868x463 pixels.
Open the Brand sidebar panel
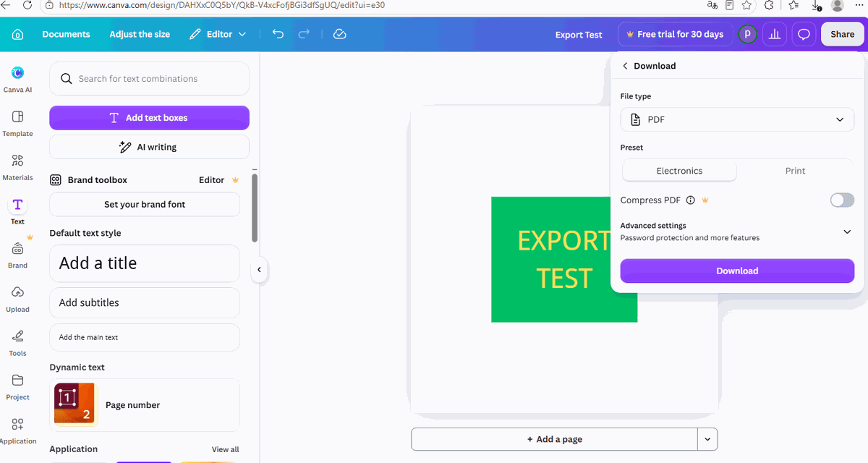pos(17,255)
